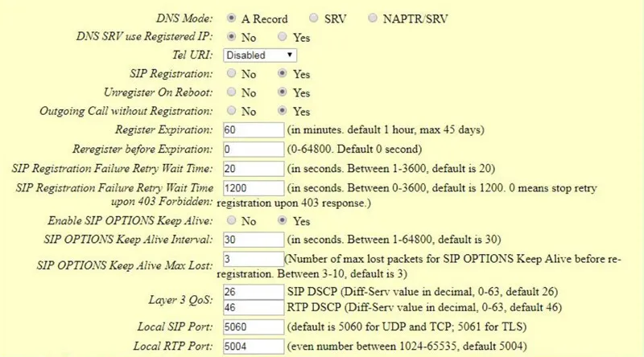644x357 pixels.
Task: Enable SIP Registration with Yes
Action: click(x=282, y=74)
